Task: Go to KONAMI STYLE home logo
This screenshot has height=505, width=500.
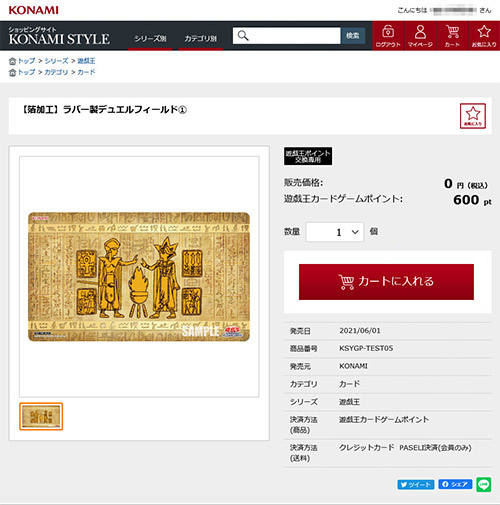Action: 59,36
